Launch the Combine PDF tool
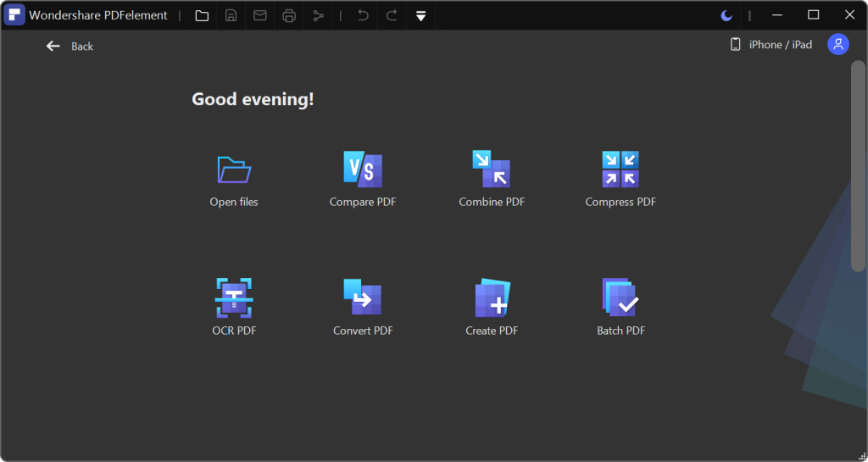Viewport: 868px width, 462px height. point(492,179)
